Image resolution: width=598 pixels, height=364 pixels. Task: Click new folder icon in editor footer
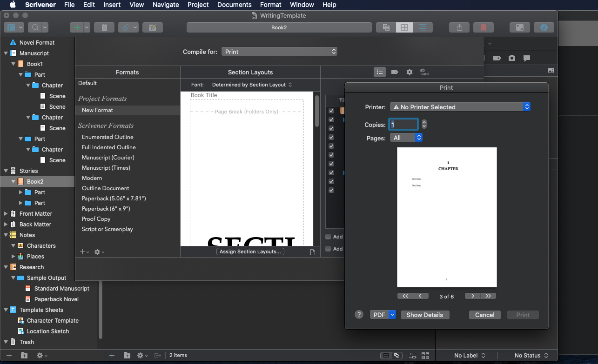coord(127,356)
